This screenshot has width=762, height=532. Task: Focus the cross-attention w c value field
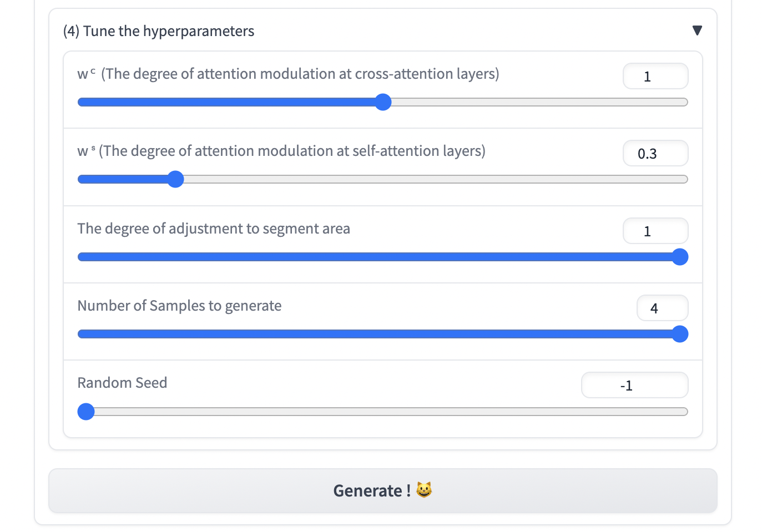tap(655, 77)
